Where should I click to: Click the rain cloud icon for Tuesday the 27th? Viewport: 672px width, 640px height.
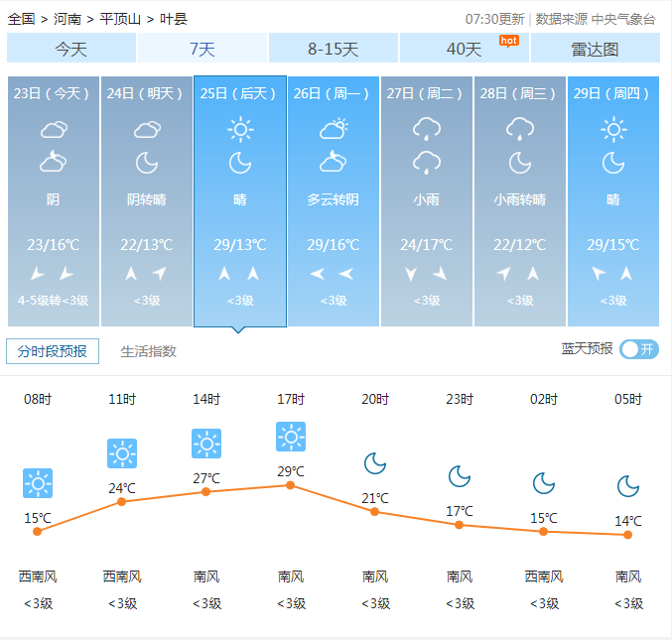pos(427,129)
